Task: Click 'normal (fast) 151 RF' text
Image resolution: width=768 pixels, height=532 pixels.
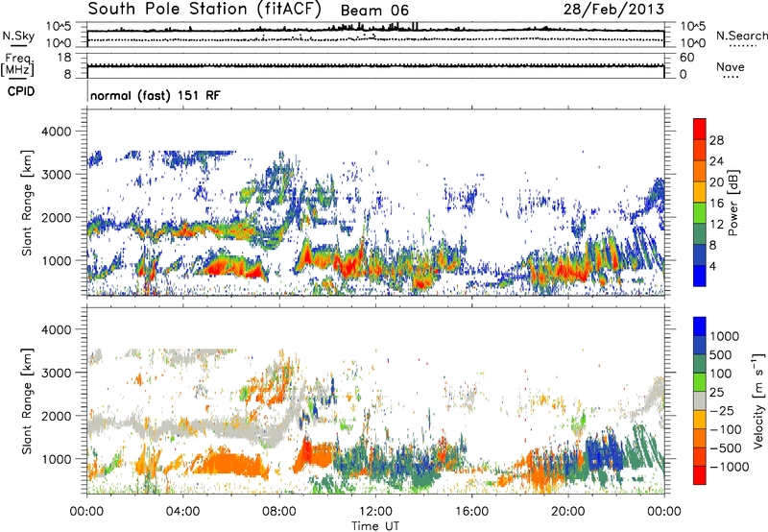Action: tap(156, 95)
